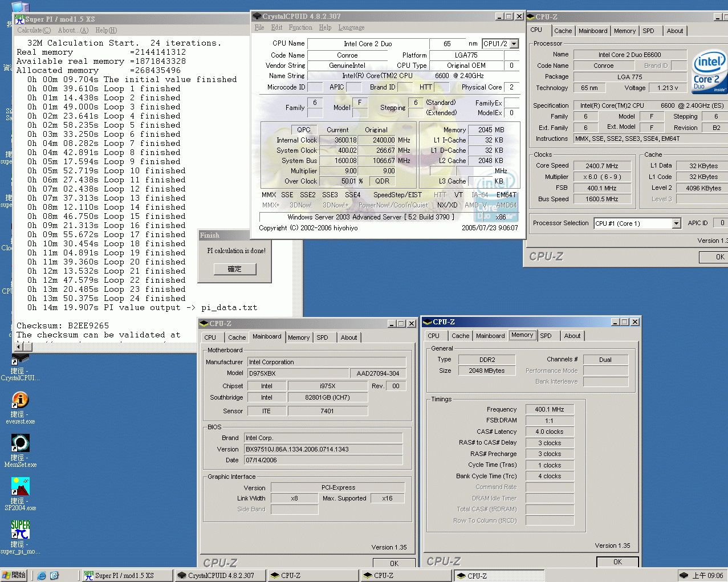
Task: Open the About menu in Super PI
Action: tap(73, 30)
